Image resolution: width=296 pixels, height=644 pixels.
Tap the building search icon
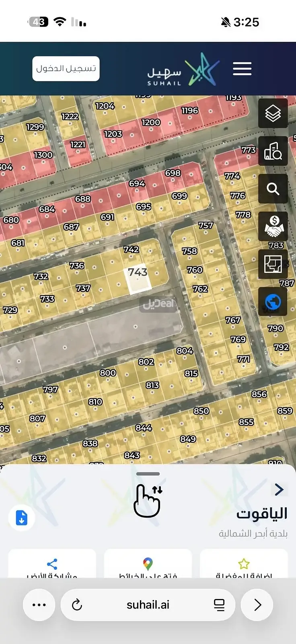[273, 151]
